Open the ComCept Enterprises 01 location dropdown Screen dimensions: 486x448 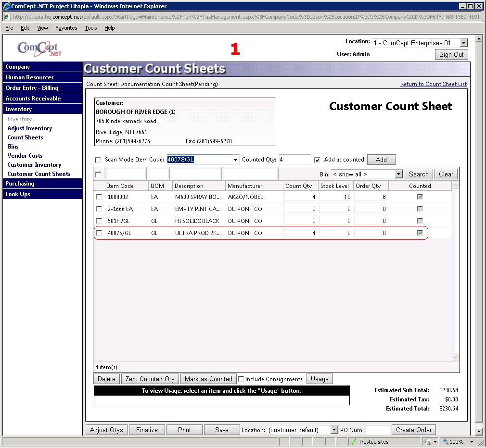[x=462, y=43]
